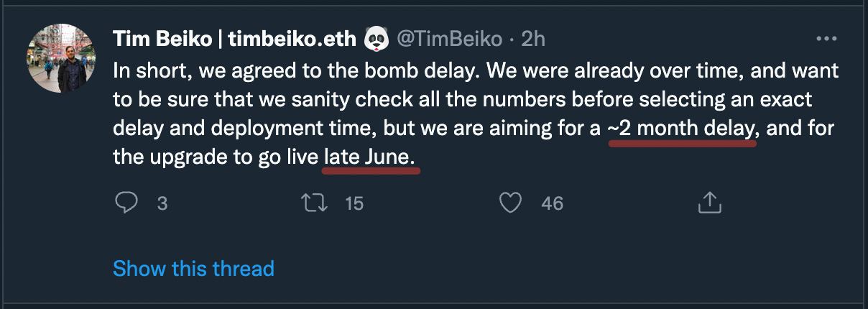Click the reply count 3
868x309 pixels.
point(162,203)
